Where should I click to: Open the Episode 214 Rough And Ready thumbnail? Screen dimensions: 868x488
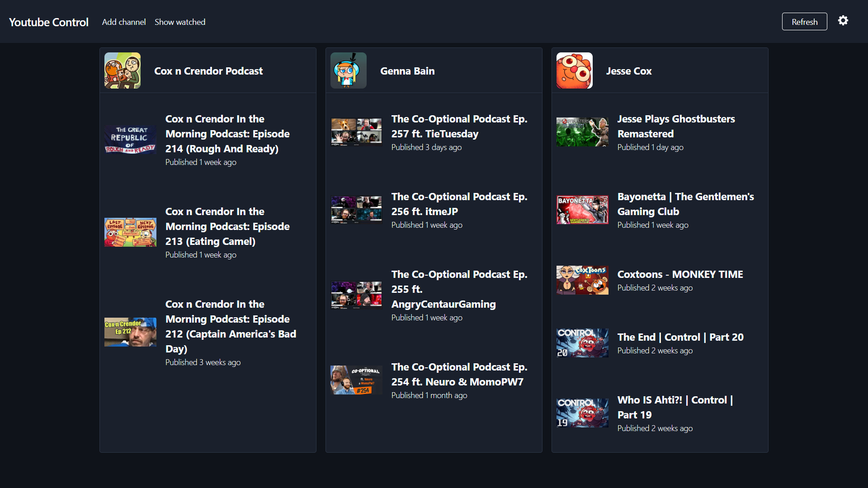[130, 140]
